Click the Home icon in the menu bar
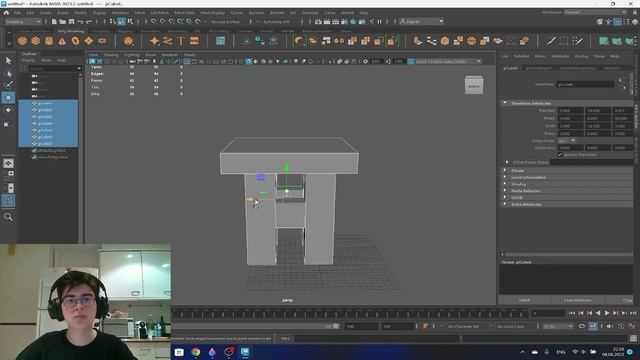This screenshot has height=360, width=640. (6, 13)
